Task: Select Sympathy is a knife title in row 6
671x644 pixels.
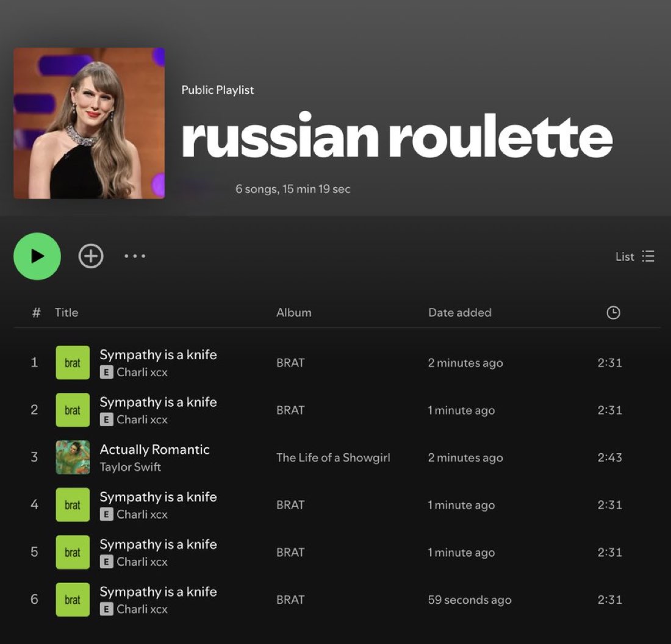Action: click(159, 592)
